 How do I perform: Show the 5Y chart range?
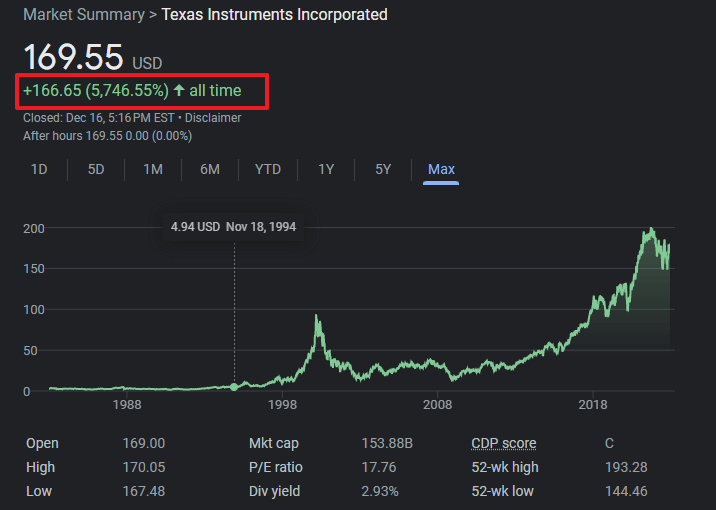coord(383,169)
